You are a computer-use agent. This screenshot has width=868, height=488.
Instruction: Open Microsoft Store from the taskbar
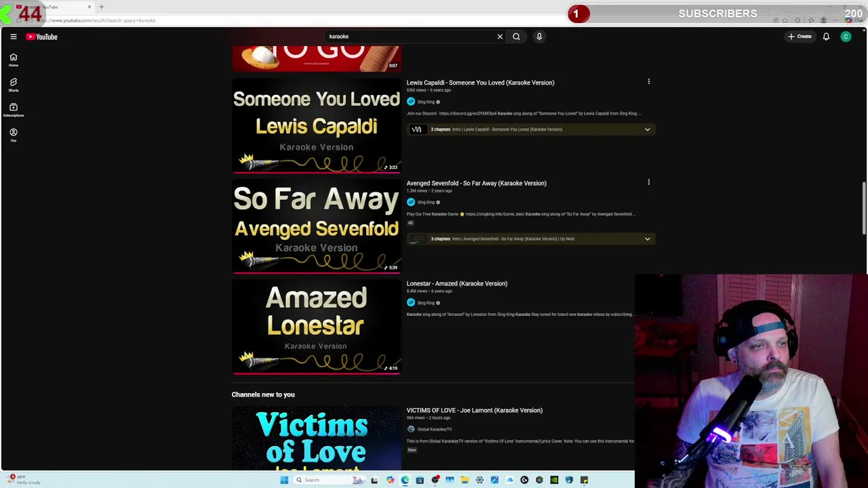(420, 480)
